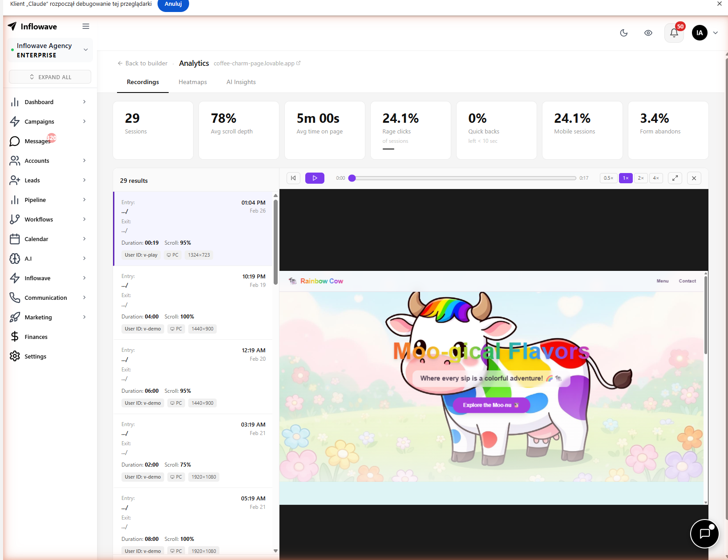
Task: Open Settings from the sidebar
Action: pyautogui.click(x=36, y=356)
